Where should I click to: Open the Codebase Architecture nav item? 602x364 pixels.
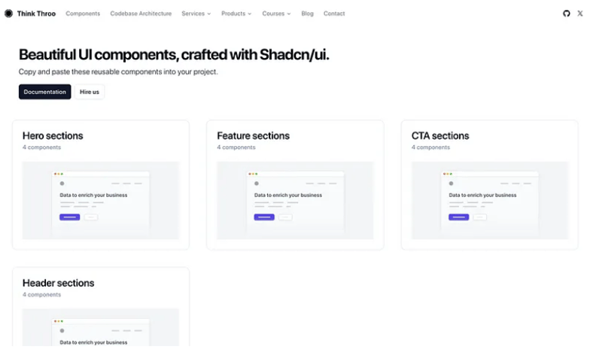pyautogui.click(x=141, y=14)
